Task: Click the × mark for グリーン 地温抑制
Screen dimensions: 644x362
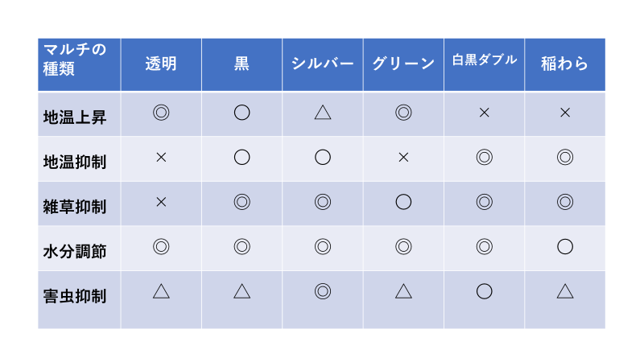Action: coord(403,158)
